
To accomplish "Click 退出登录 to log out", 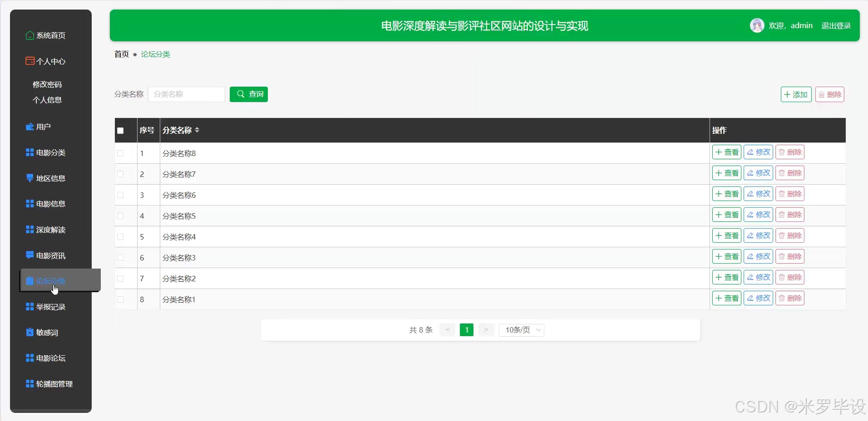I will pyautogui.click(x=836, y=25).
